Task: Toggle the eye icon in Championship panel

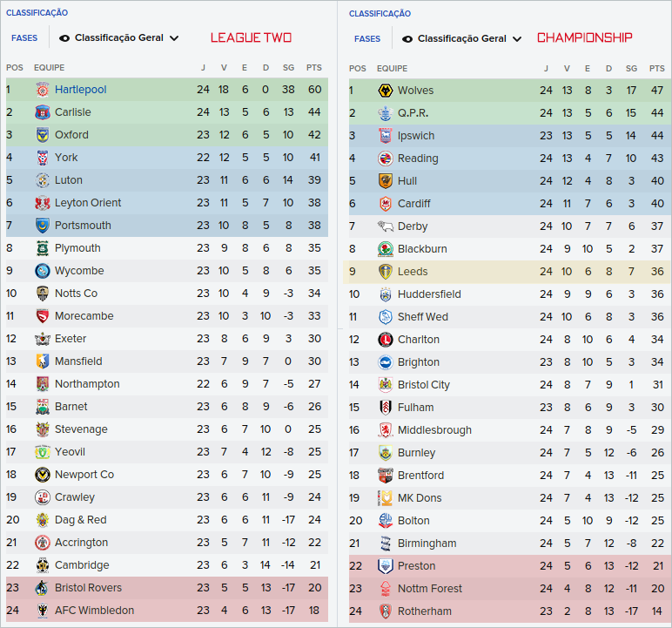Action: [x=408, y=39]
